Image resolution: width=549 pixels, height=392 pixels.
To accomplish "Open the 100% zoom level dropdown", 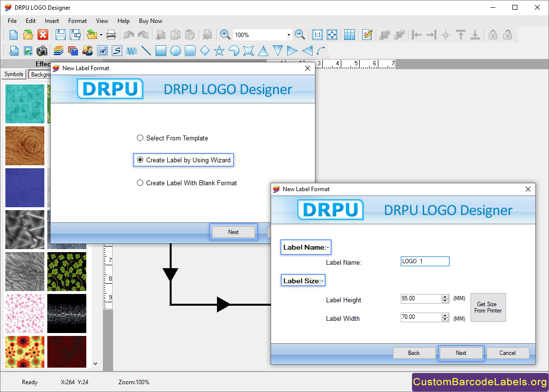I will tap(289, 35).
